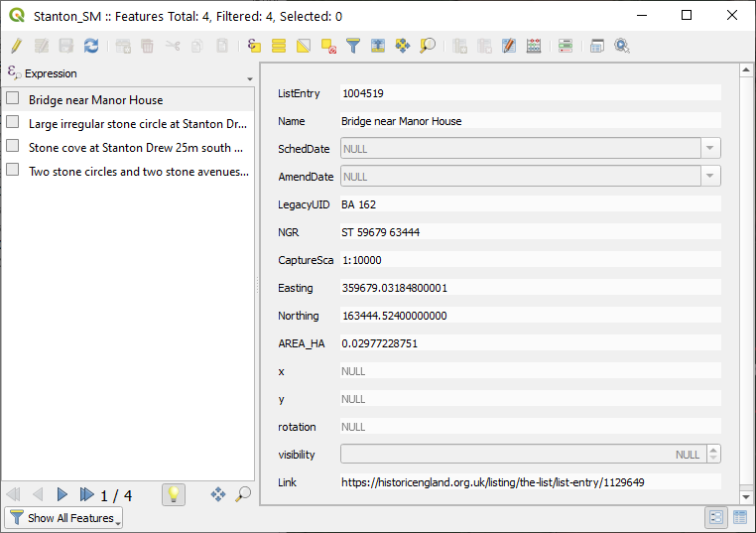Go to next feature
This screenshot has height=533, width=756.
pos(63,494)
